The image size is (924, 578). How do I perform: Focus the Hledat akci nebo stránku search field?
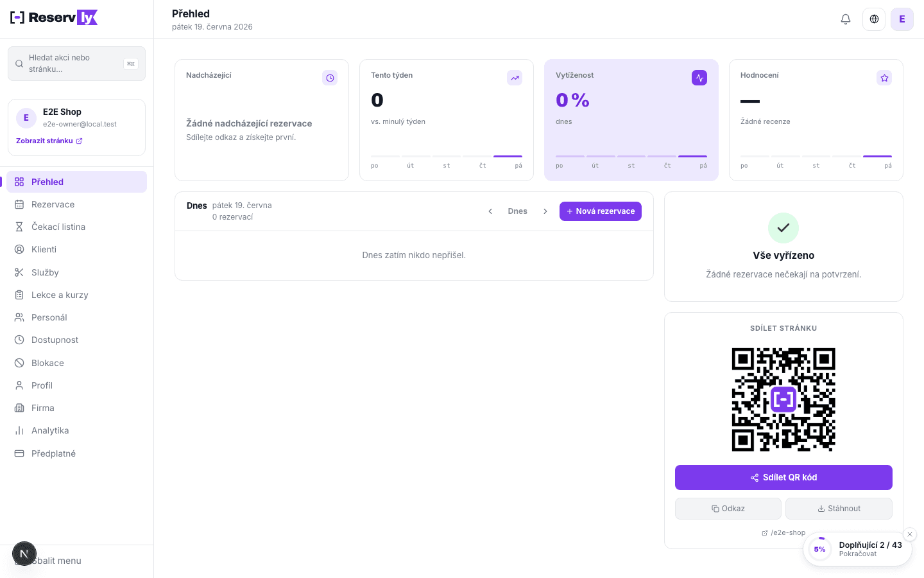76,64
